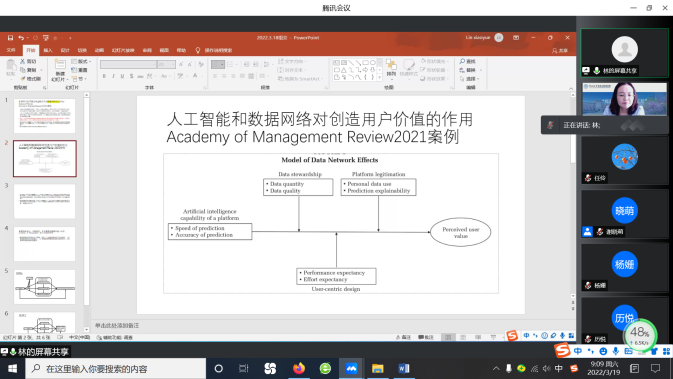Click the Undo arrow icon
This screenshot has width=673, height=379.
21,38
